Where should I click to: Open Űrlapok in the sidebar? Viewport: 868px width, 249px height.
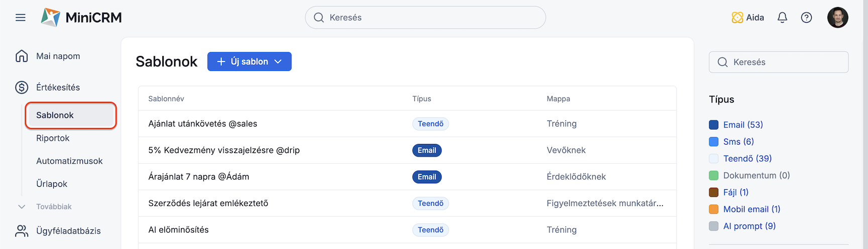(x=52, y=184)
